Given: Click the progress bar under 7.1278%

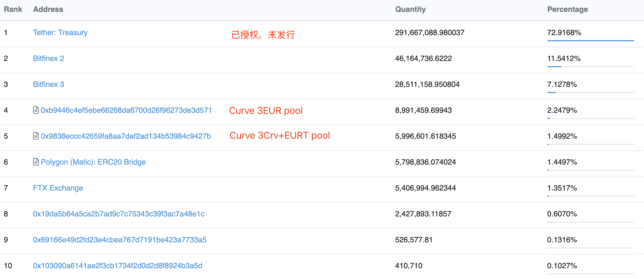Looking at the screenshot, I should coord(591,93).
